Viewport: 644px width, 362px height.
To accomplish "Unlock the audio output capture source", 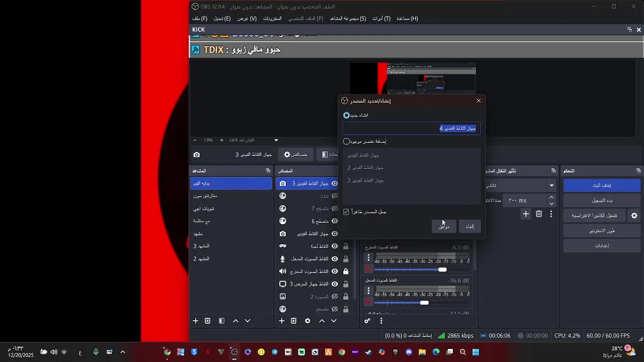I will [x=346, y=271].
